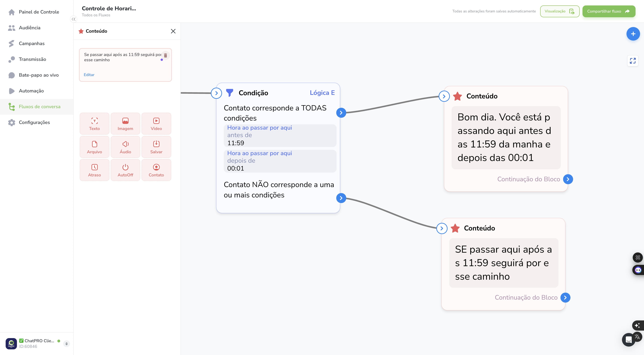Click the ChatPRO account avatar
This screenshot has height=355, width=644.
coord(11,344)
